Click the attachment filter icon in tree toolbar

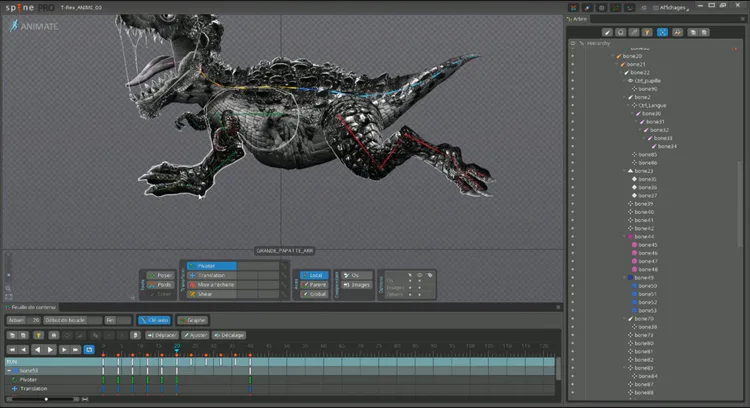click(x=634, y=32)
